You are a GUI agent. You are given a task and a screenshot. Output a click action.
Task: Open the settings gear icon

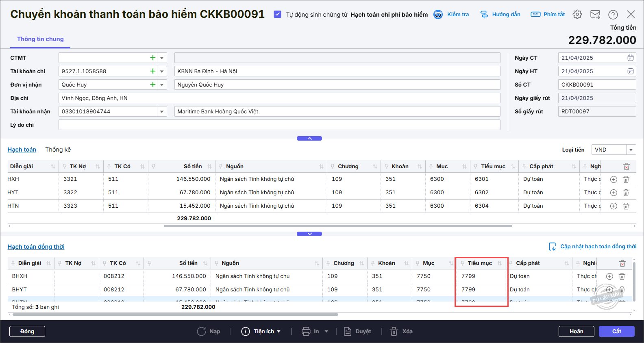(577, 15)
